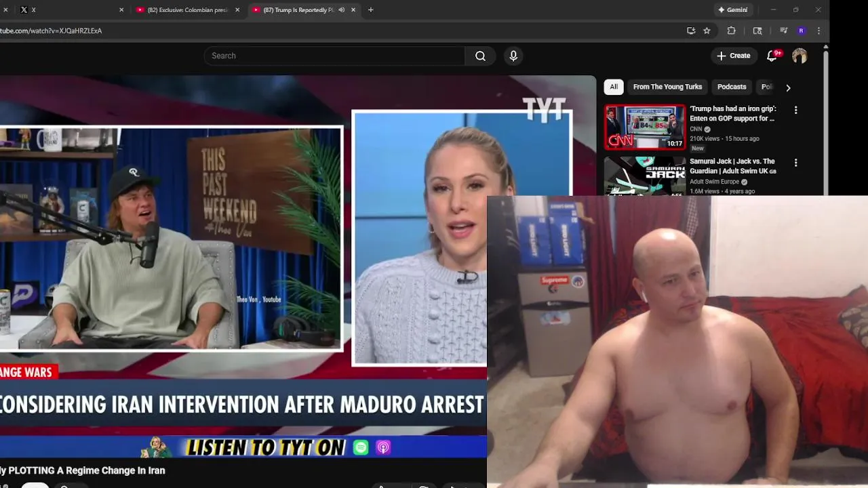Open the 'Samurai Jack | Jack vs. The Guardian' title

point(733,166)
